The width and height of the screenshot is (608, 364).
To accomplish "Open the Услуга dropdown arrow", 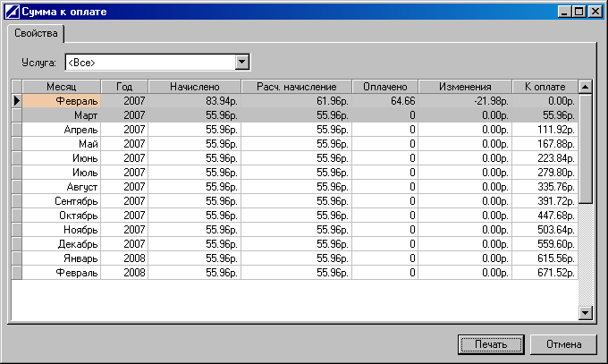I will [241, 62].
